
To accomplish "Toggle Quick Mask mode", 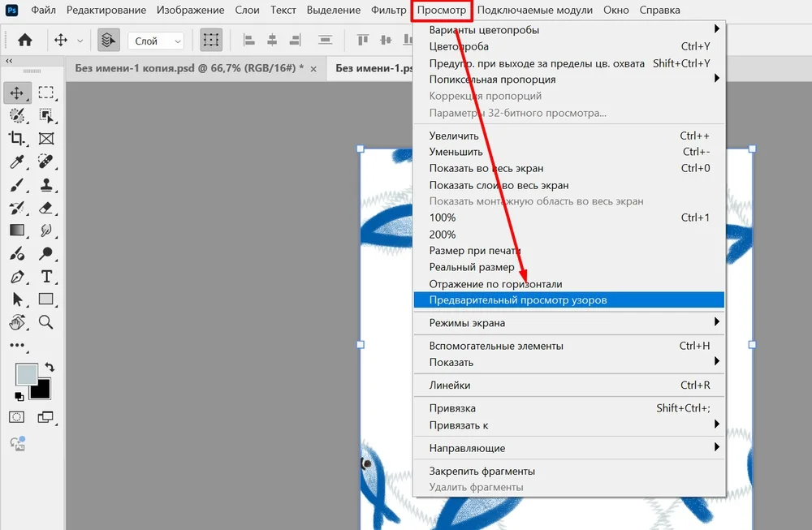I will click(17, 417).
